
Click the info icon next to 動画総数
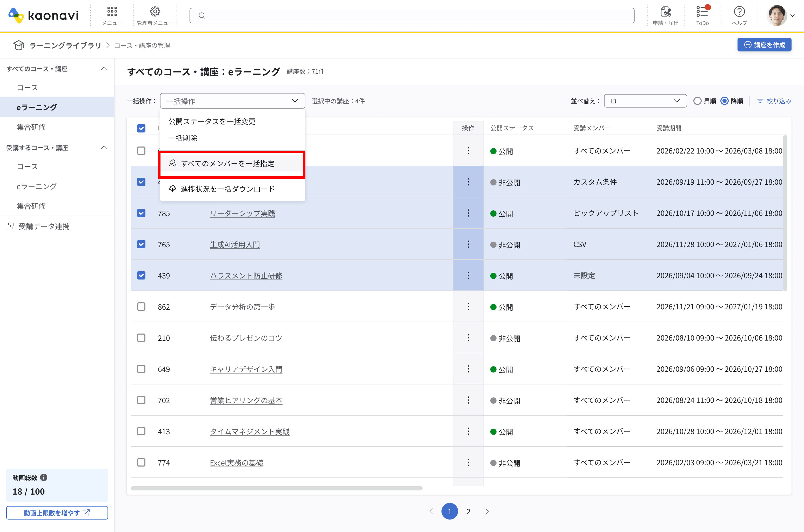click(43, 477)
